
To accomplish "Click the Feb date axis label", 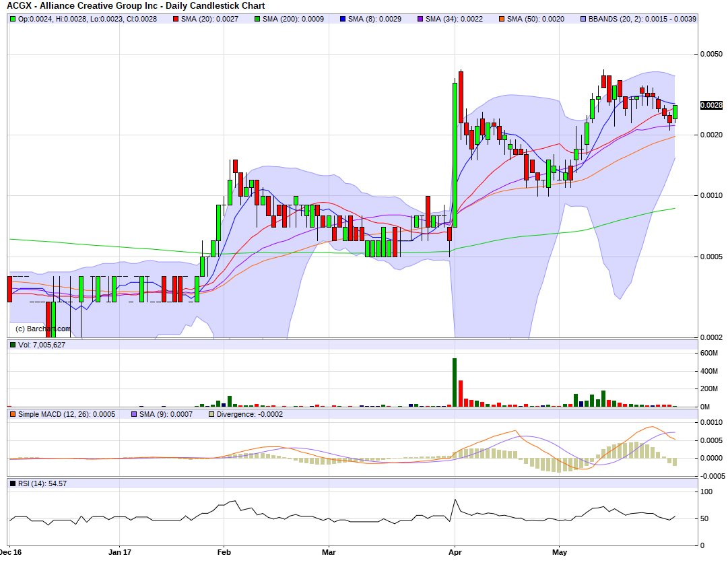I will tap(224, 552).
